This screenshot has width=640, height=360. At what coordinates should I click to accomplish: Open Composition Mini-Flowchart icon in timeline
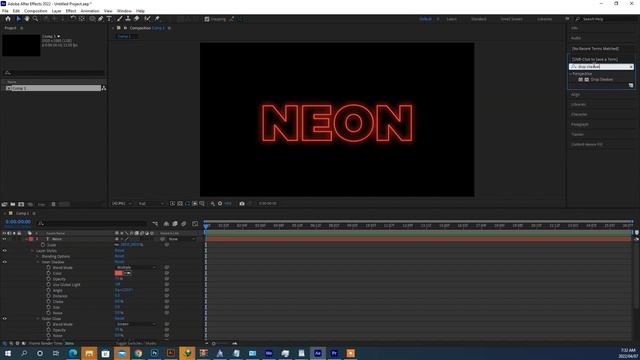pyautogui.click(x=155, y=224)
